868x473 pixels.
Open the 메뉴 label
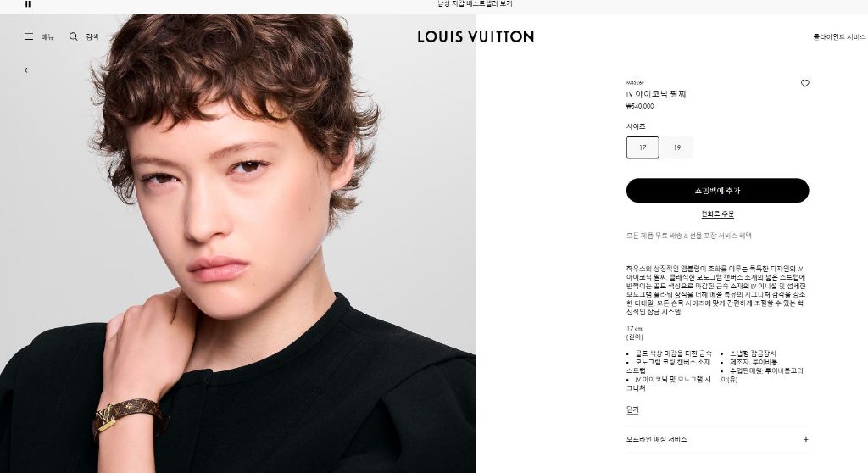point(47,37)
